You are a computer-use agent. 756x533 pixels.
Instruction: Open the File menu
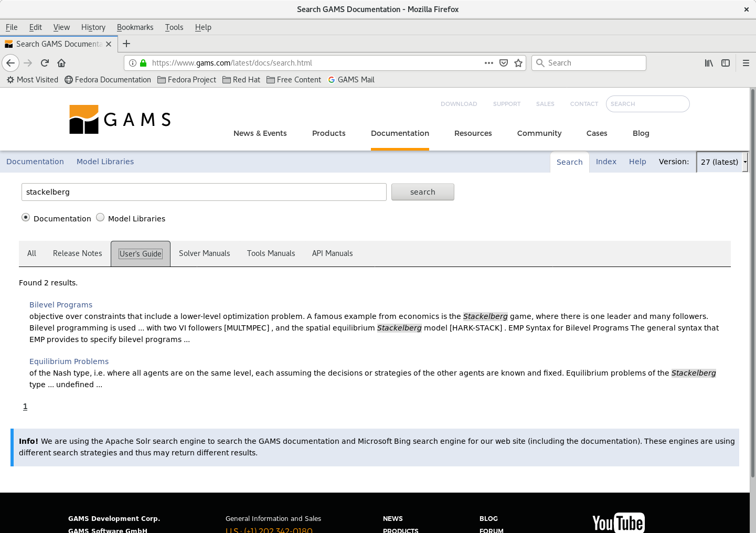tap(12, 27)
